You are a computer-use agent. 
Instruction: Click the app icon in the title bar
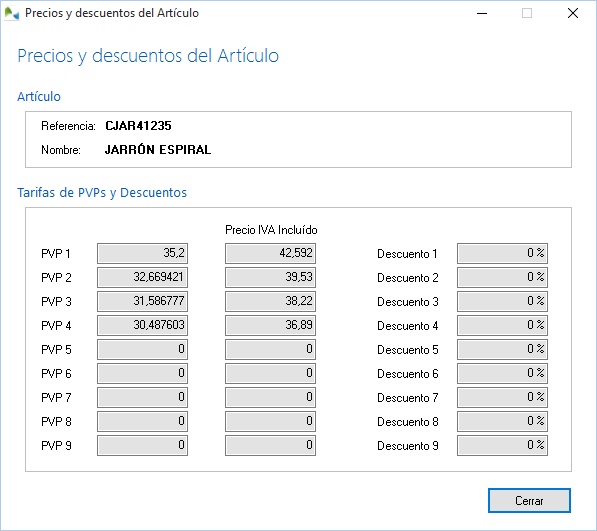coord(11,13)
